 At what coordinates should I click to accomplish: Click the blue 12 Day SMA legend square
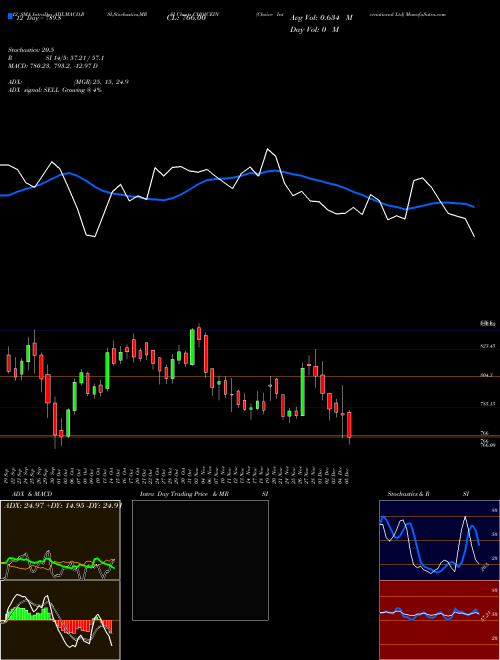coord(11,17)
